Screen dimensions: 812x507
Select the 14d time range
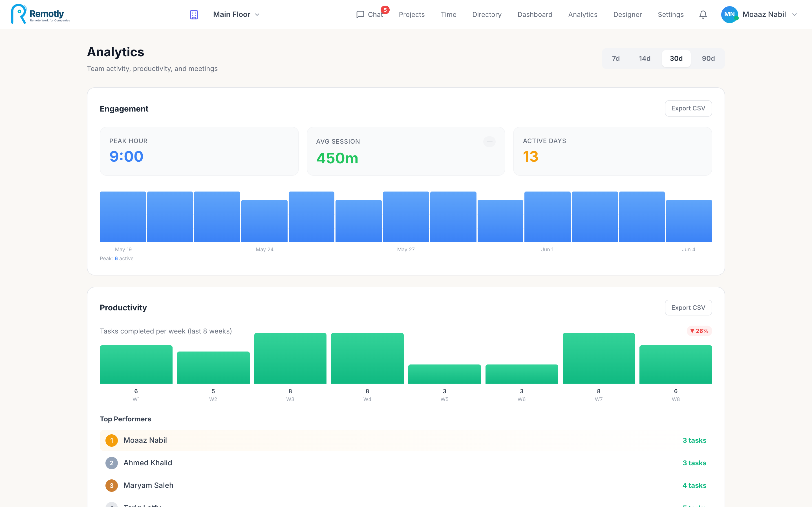[x=645, y=59]
